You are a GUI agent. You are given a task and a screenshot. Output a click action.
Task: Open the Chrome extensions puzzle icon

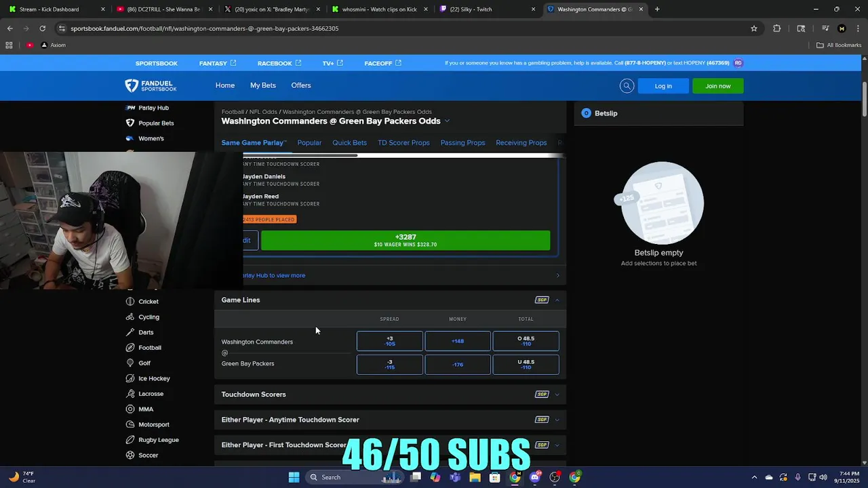(777, 28)
